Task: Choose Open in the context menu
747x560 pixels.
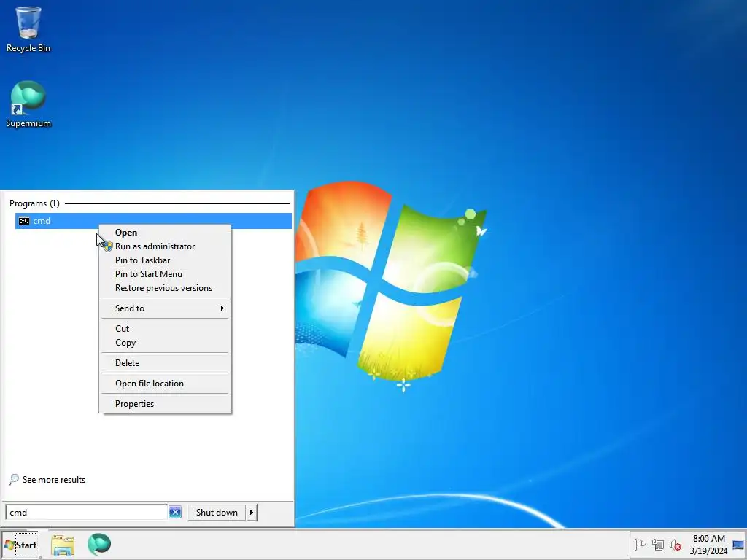Action: (x=165, y=233)
